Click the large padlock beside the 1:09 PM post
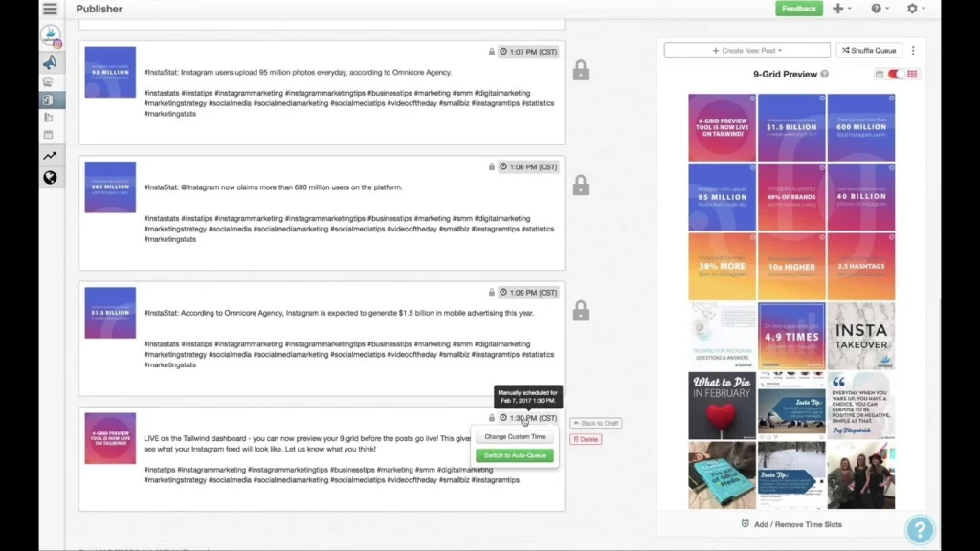The width and height of the screenshot is (980, 551). tap(581, 311)
